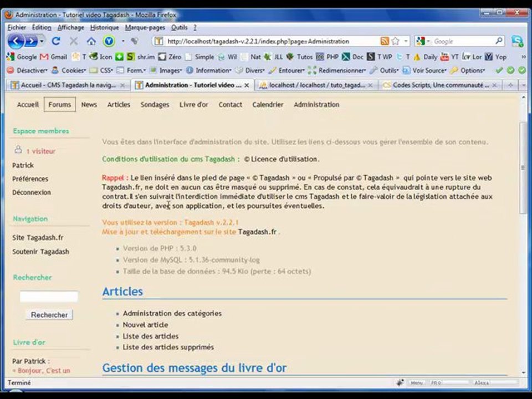Click the Déconnexion link in sidebar
This screenshot has width=532, height=399.
tap(32, 192)
